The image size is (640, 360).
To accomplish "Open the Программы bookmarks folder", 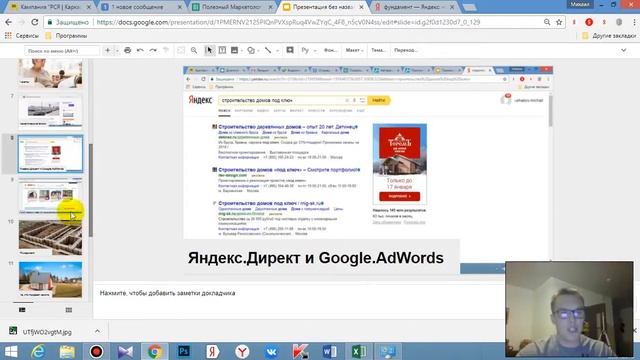I will point(66,36).
